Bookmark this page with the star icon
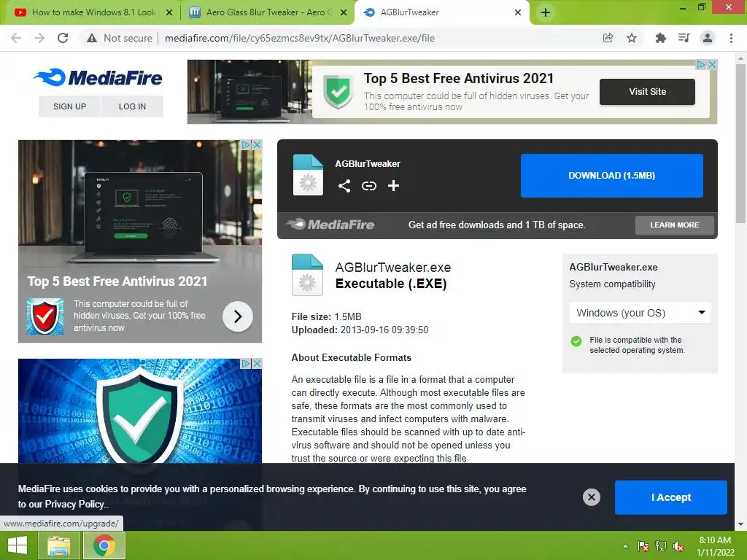The height and width of the screenshot is (560, 747). [632, 38]
